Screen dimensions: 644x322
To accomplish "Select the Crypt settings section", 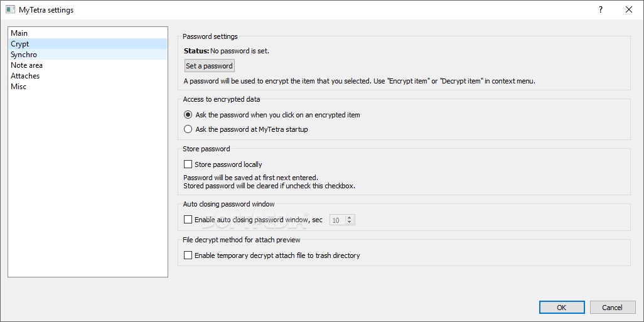I will pos(88,43).
